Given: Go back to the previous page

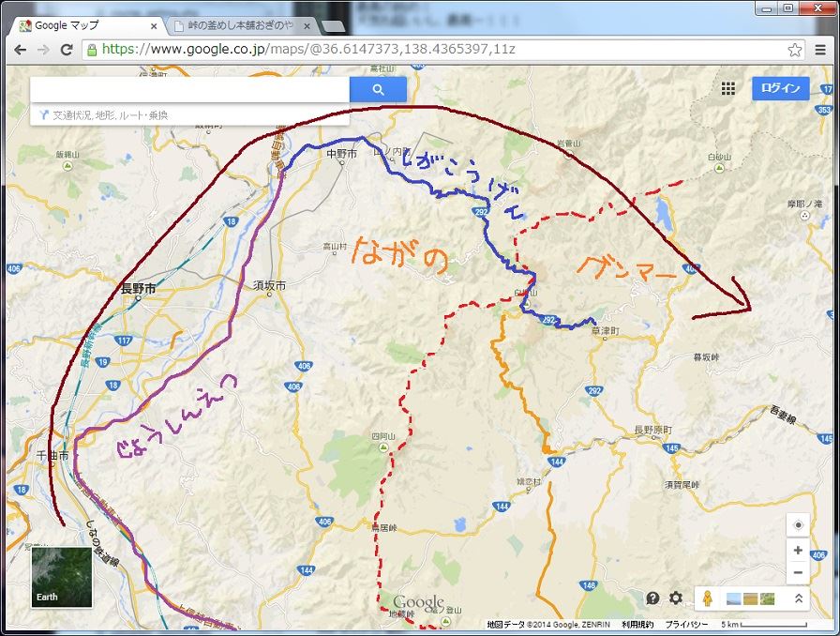Looking at the screenshot, I should [x=21, y=50].
